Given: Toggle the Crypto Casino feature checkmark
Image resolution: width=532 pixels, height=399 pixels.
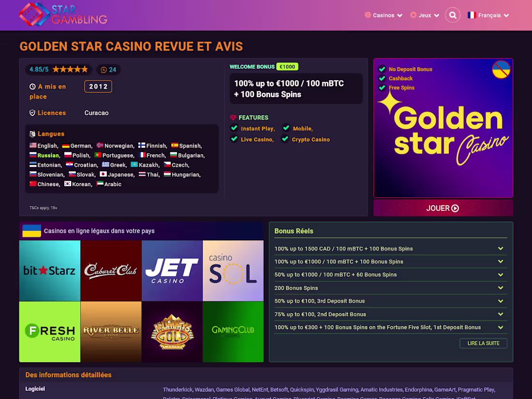Looking at the screenshot, I should pyautogui.click(x=285, y=139).
